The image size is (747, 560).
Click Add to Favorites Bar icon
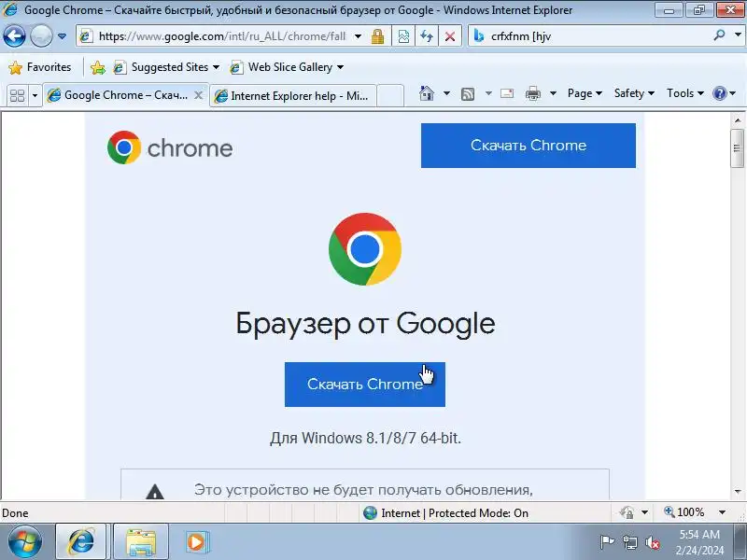(98, 67)
